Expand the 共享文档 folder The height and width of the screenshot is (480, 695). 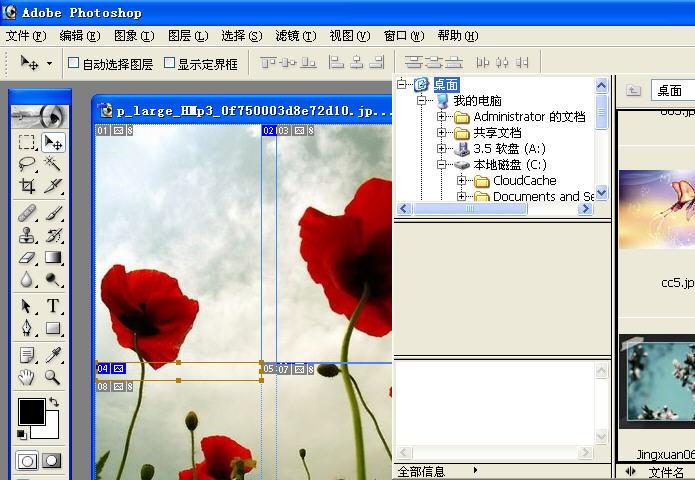pyautogui.click(x=441, y=133)
